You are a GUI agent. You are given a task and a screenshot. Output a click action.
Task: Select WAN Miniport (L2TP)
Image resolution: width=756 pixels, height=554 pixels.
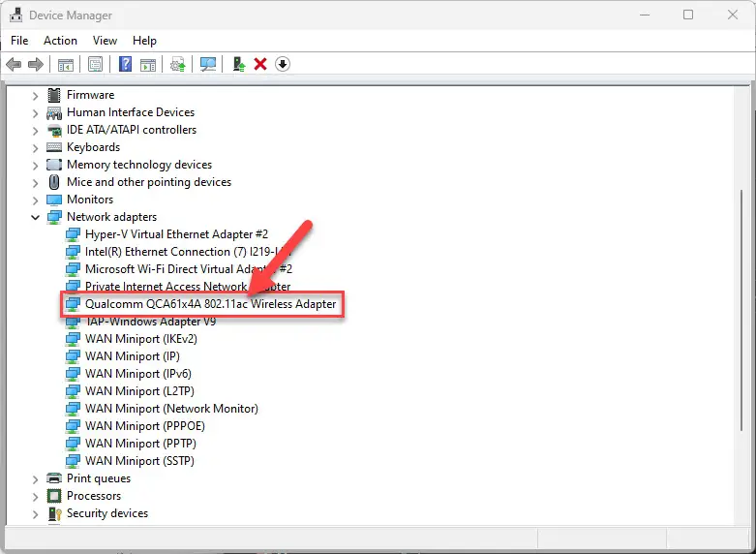[x=139, y=391]
